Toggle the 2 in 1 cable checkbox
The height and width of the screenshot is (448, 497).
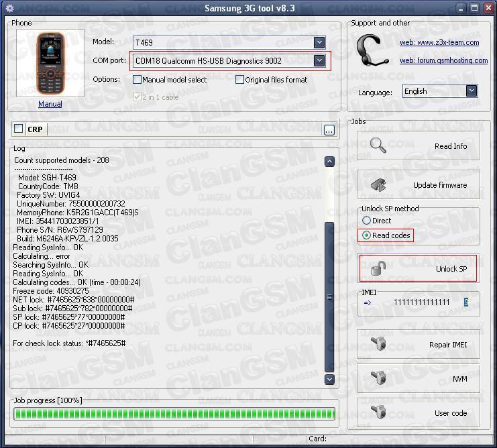point(137,97)
